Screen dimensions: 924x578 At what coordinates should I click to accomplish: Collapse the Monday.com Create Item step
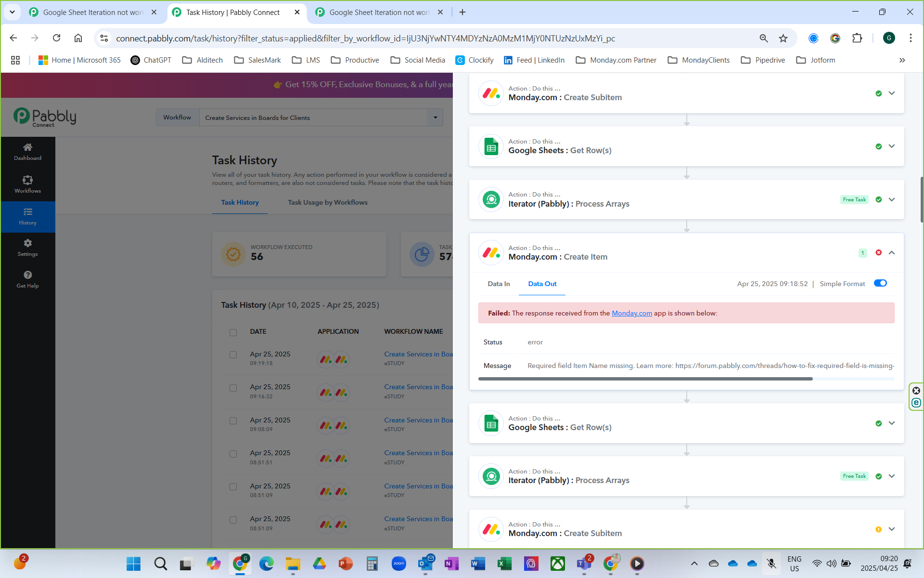[892, 252]
